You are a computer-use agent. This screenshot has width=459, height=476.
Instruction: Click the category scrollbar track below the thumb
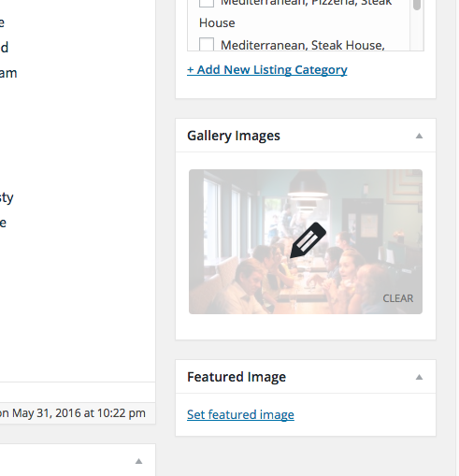pos(417,31)
